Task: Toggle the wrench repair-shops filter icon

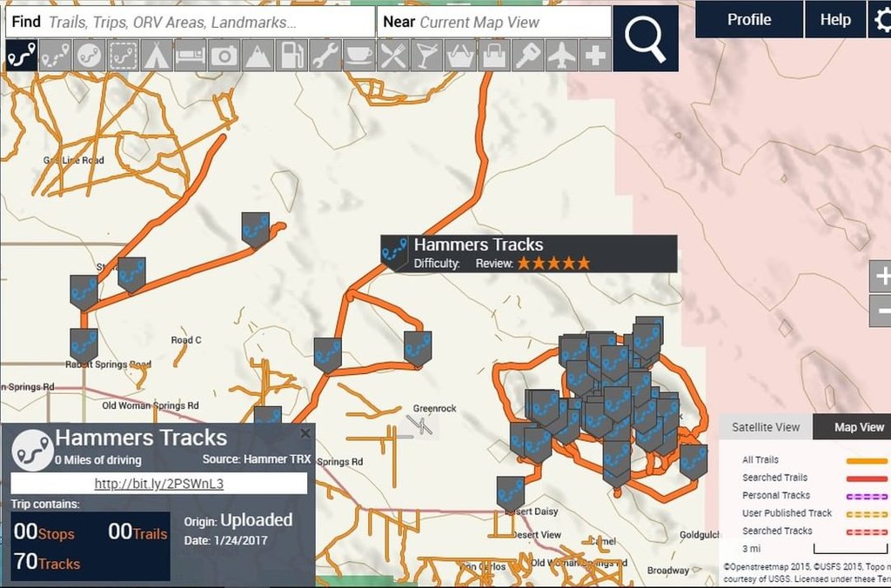Action: [325, 56]
